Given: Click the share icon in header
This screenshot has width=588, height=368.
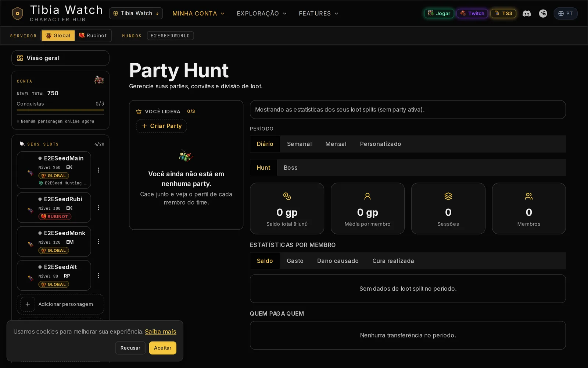Looking at the screenshot, I should [x=543, y=14].
